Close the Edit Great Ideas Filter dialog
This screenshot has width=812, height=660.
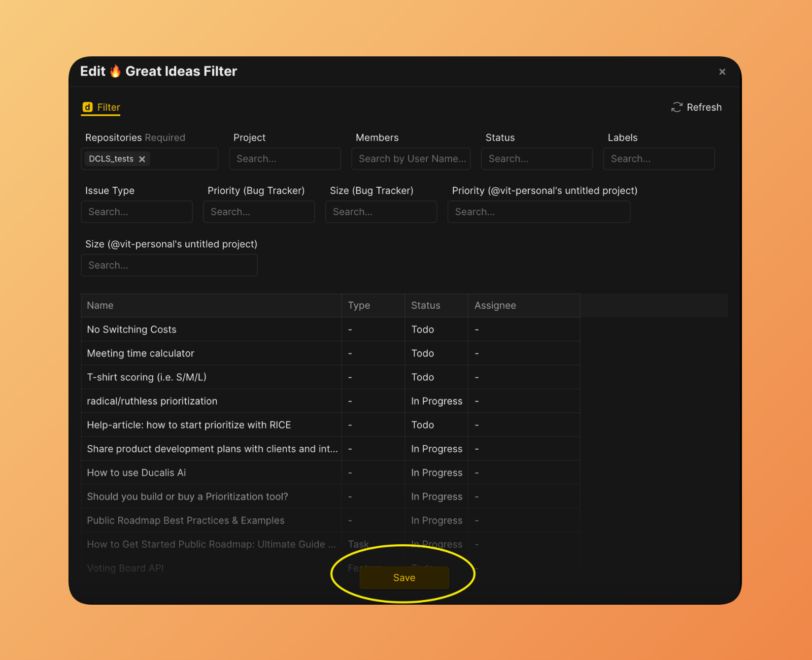(722, 72)
